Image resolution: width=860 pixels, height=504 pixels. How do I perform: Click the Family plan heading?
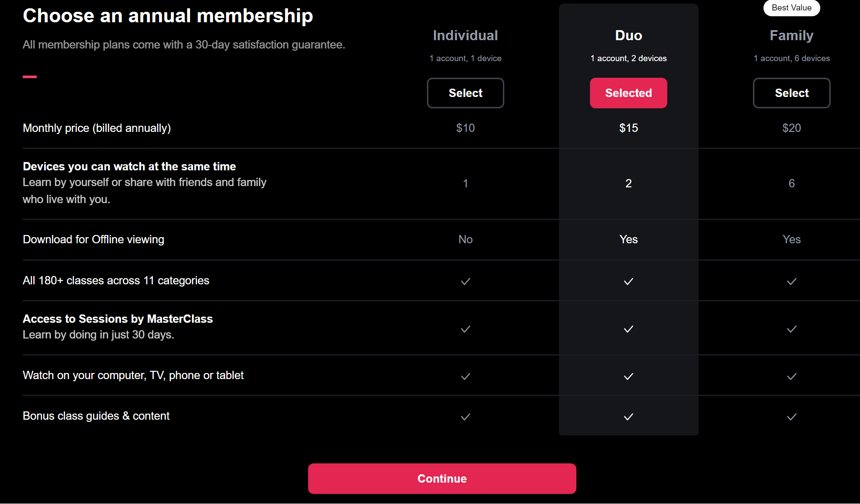click(x=791, y=35)
